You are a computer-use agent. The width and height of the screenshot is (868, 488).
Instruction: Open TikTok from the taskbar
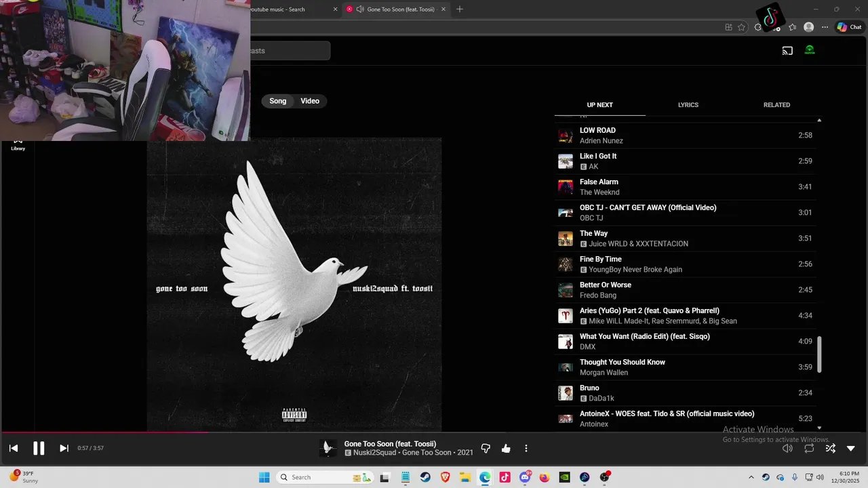[505, 477]
